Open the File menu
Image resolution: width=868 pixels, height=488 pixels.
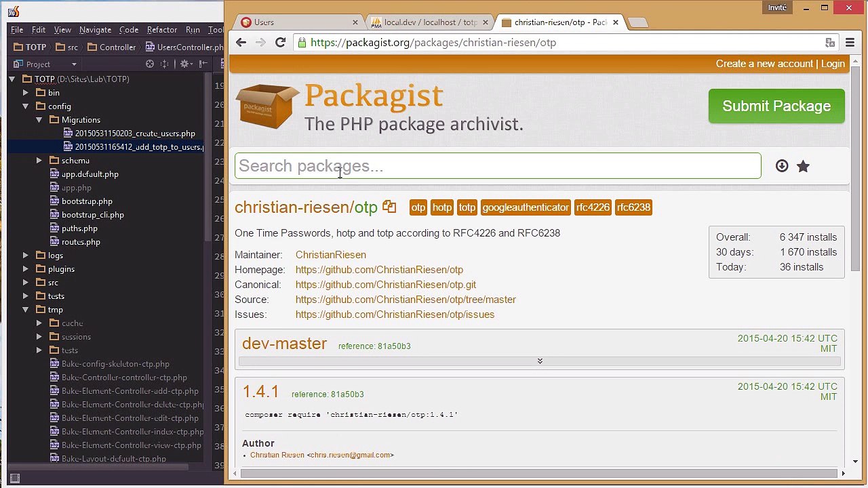pos(17,30)
